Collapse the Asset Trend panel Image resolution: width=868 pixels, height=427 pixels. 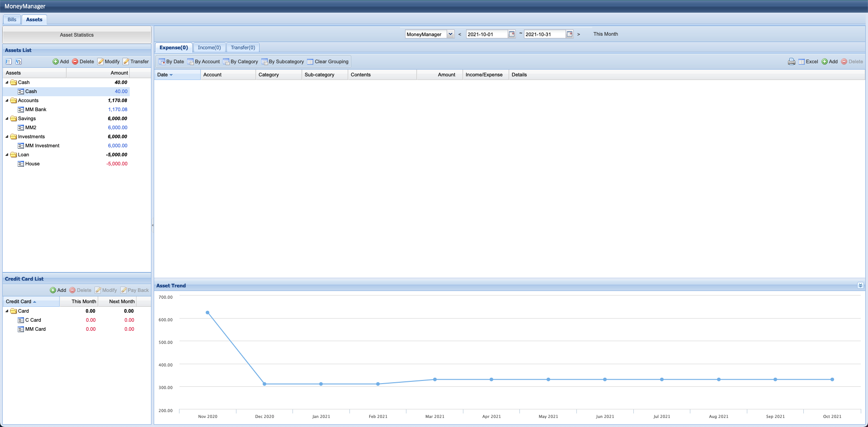tap(860, 286)
